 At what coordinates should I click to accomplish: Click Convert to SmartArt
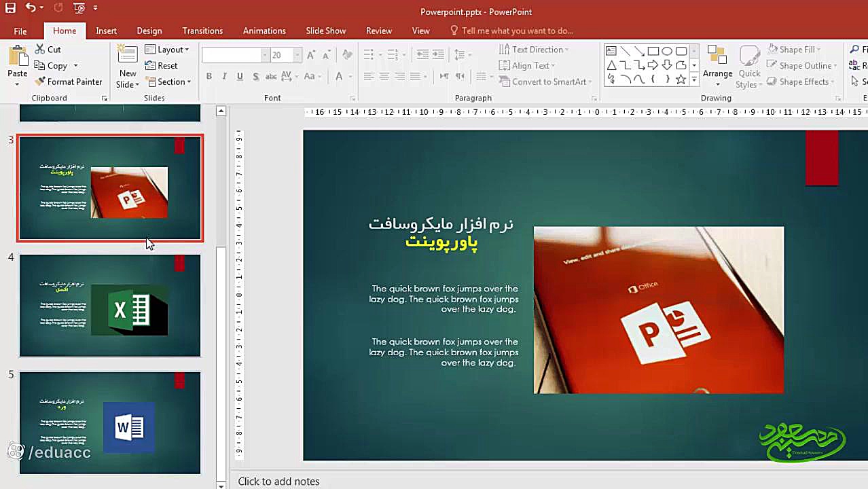click(x=545, y=81)
